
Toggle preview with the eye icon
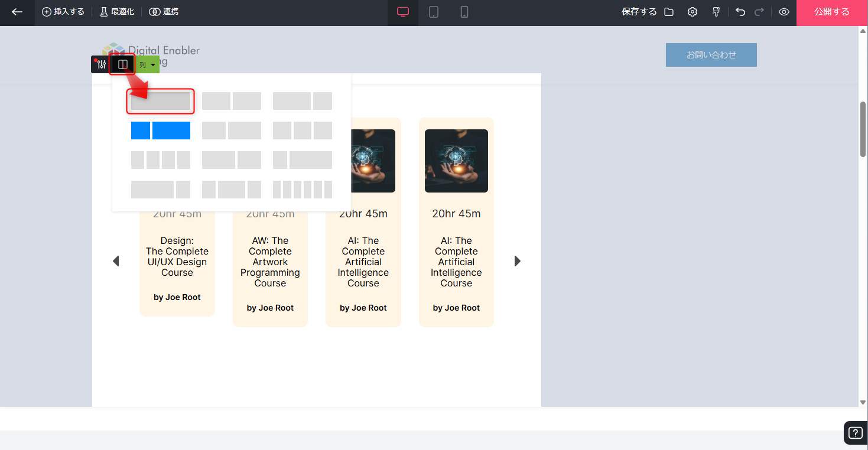[784, 12]
